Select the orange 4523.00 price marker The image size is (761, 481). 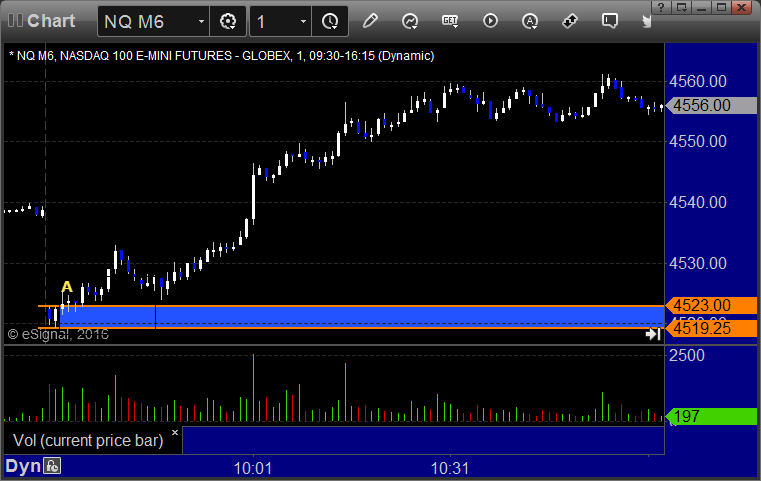pyautogui.click(x=711, y=305)
